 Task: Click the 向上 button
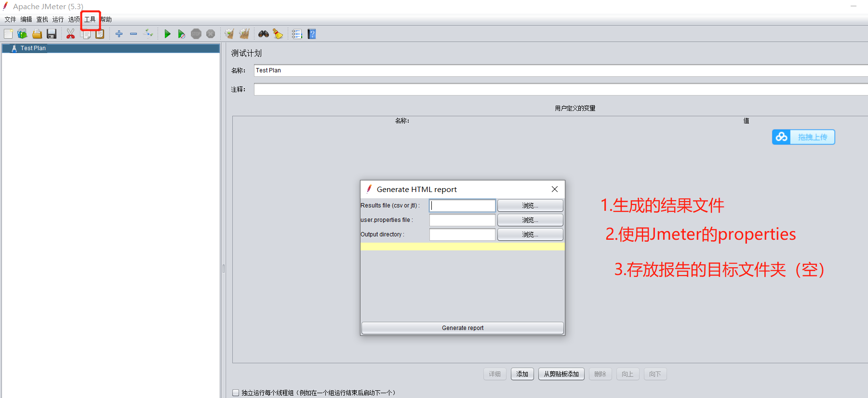628,374
